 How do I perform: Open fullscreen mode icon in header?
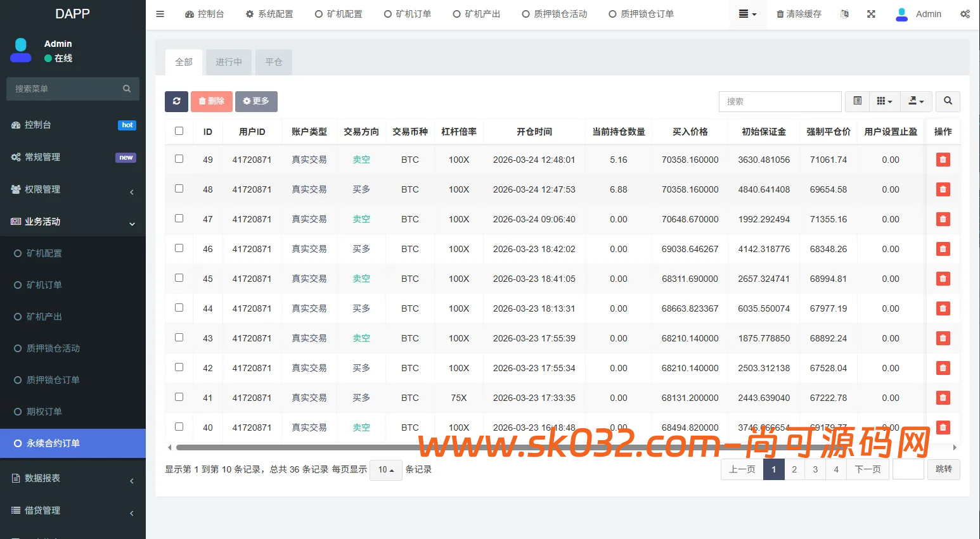pos(871,14)
